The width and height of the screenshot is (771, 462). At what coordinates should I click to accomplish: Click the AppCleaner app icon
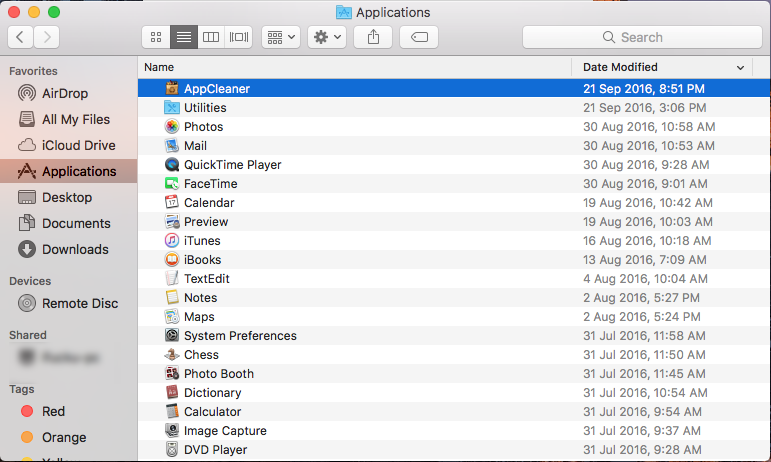172,88
